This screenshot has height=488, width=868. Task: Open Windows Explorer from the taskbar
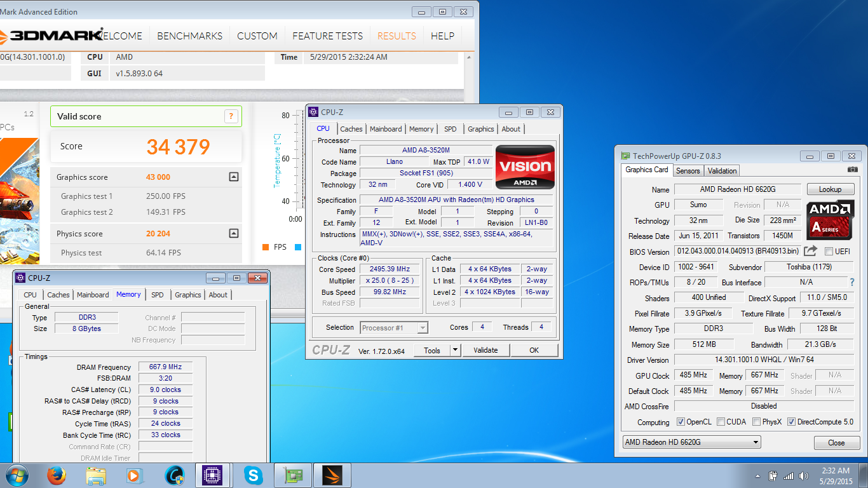[97, 475]
